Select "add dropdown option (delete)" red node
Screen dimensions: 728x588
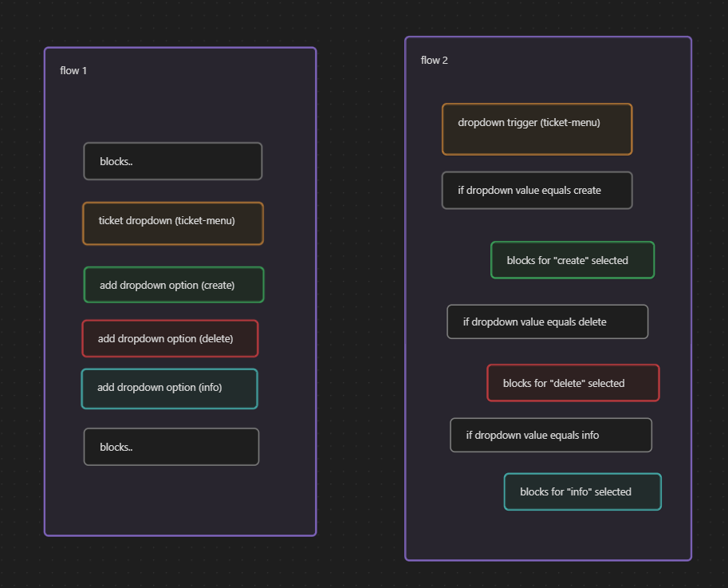tap(170, 338)
